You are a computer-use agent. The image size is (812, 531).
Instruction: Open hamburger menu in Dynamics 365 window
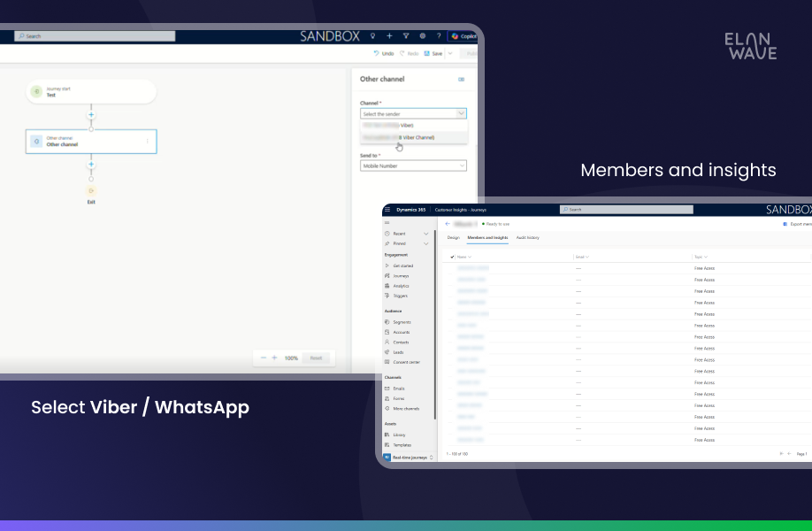[x=387, y=210]
